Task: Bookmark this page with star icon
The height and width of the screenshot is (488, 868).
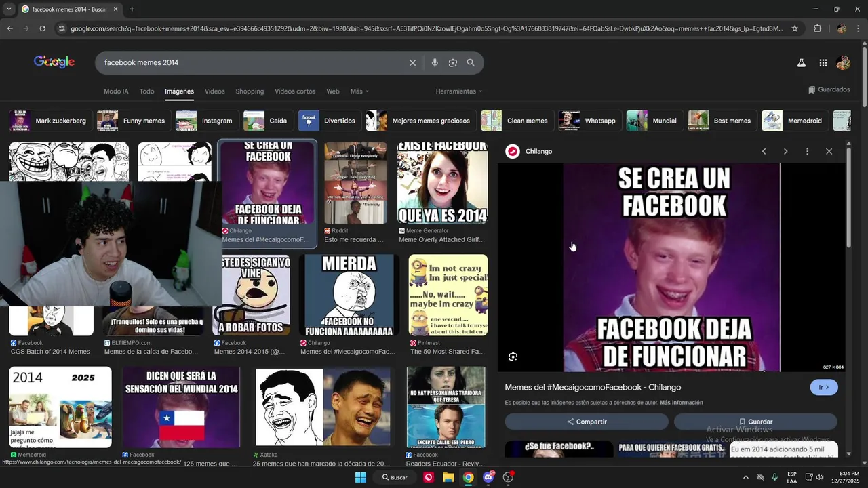Action: pyautogui.click(x=795, y=28)
